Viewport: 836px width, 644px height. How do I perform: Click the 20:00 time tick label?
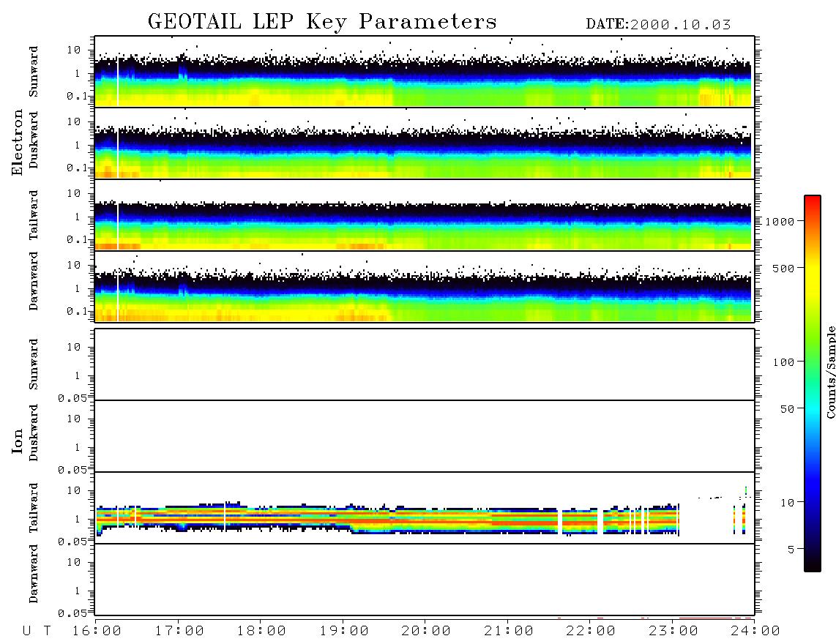(x=426, y=632)
